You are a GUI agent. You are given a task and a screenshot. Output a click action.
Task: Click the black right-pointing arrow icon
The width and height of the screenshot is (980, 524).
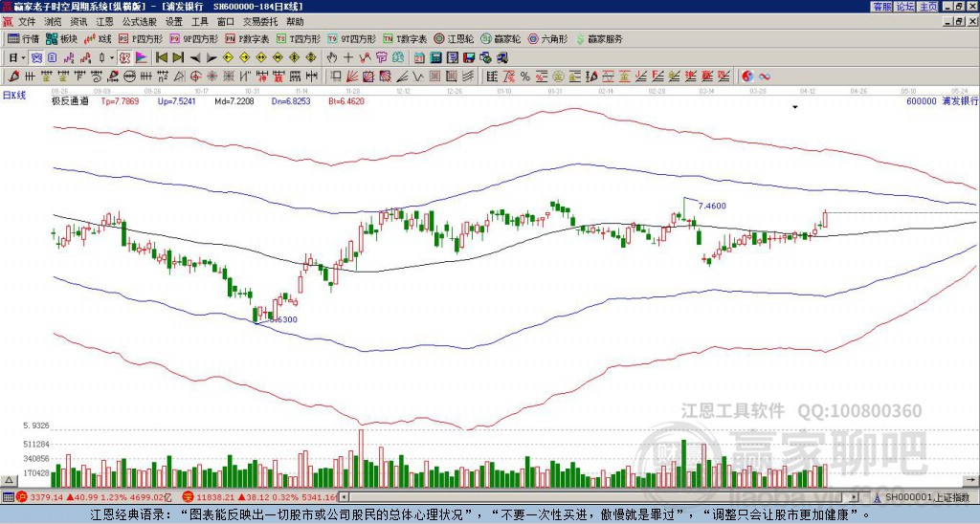[212, 58]
